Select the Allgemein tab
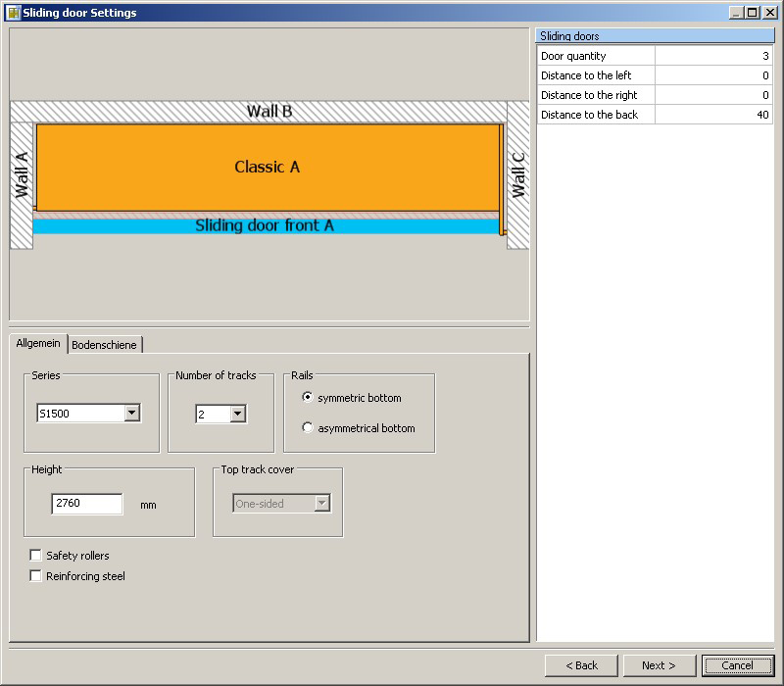 click(x=38, y=343)
